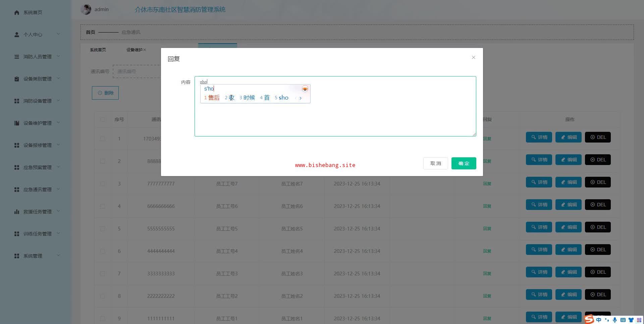This screenshot has height=324, width=644.
Task: Close the 回复 dialog
Action: point(474,57)
